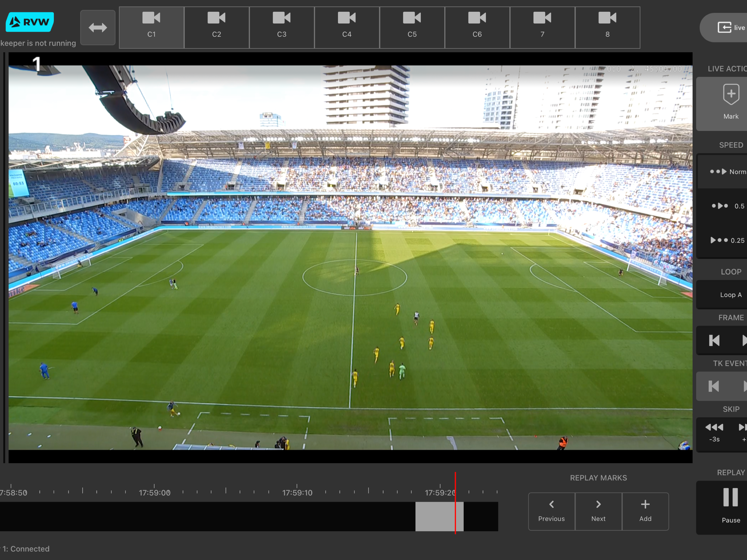Click the gray buffered segment in timeline
747x560 pixels.
pos(439,517)
